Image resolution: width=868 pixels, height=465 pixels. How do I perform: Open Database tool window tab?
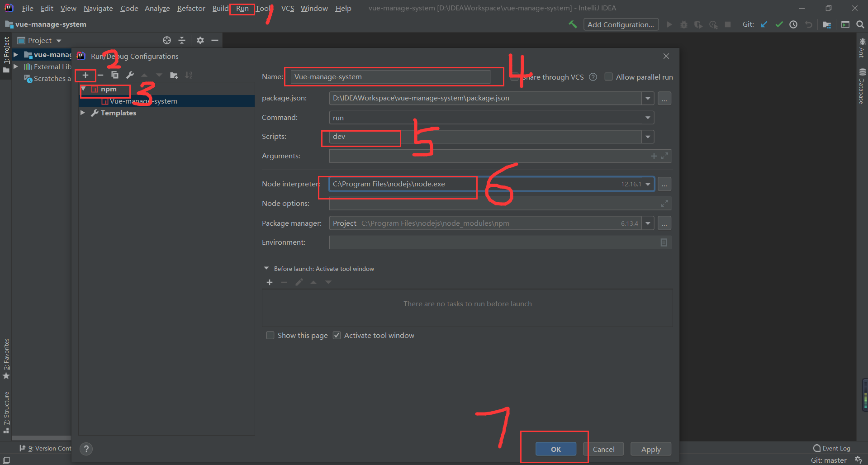pyautogui.click(x=862, y=86)
